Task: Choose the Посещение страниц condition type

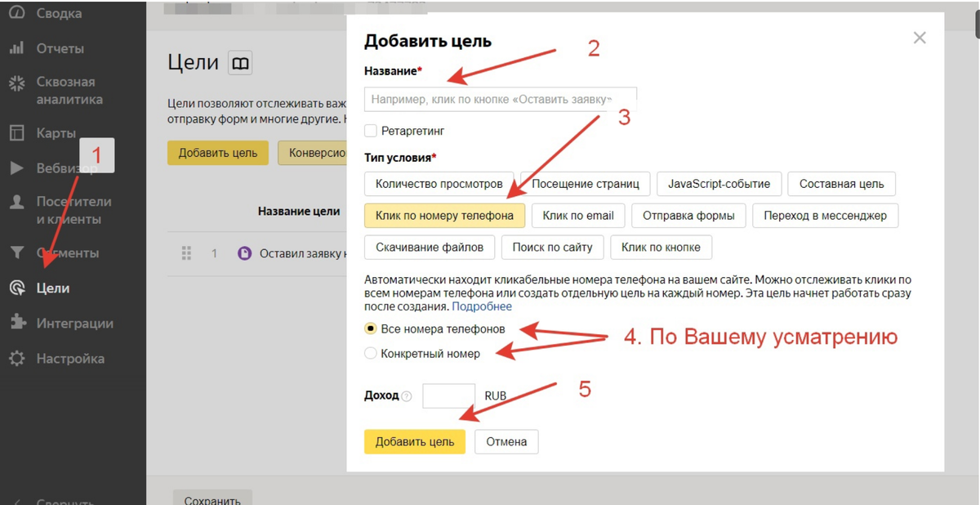Action: tap(586, 184)
